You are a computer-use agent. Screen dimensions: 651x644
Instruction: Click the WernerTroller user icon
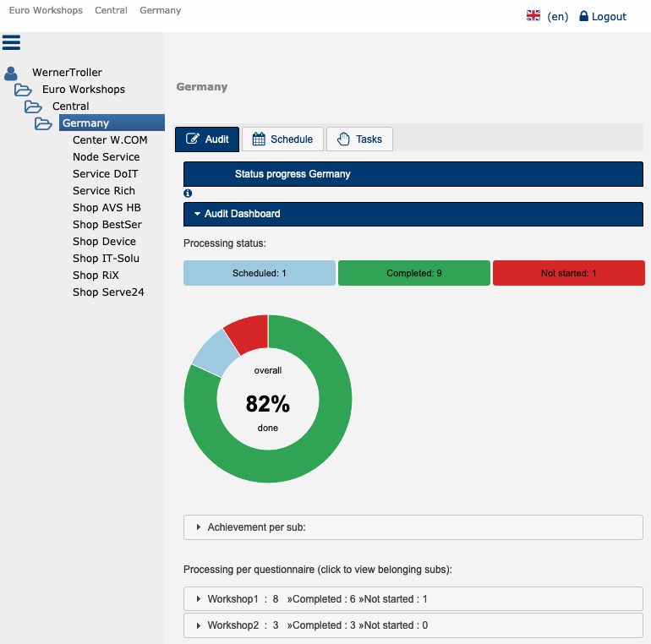[x=11, y=73]
